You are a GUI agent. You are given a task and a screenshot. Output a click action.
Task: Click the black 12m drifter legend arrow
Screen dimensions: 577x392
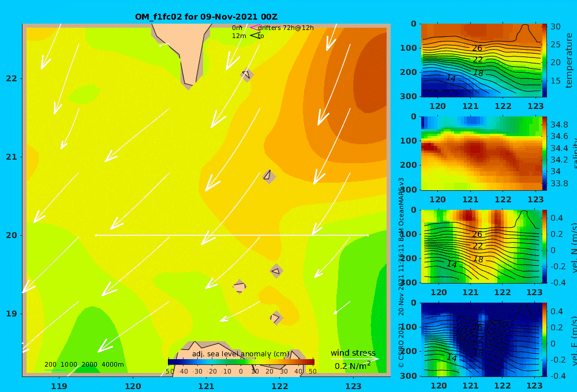pyautogui.click(x=256, y=36)
